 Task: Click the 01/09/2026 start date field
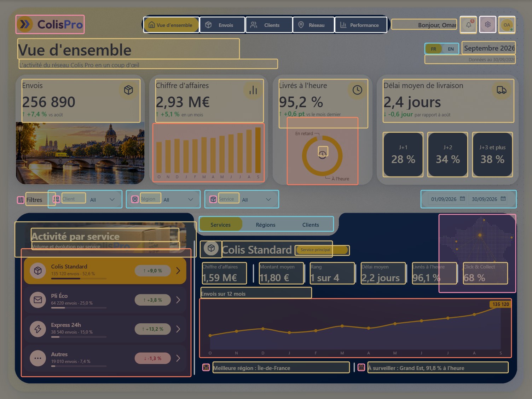(447, 199)
